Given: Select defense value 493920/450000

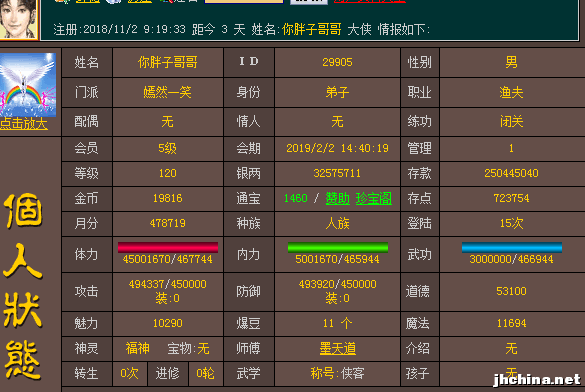Looking at the screenshot, I should point(337,284).
